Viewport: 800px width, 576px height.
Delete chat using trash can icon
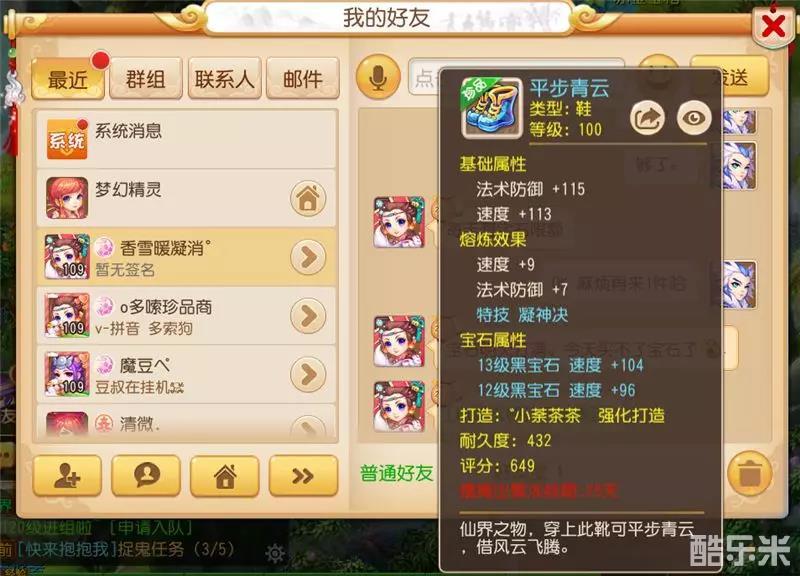click(750, 474)
